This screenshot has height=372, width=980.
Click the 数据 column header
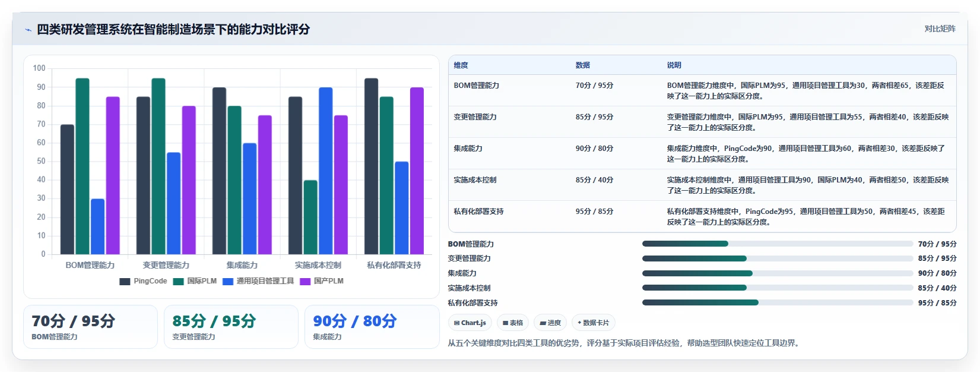point(582,65)
